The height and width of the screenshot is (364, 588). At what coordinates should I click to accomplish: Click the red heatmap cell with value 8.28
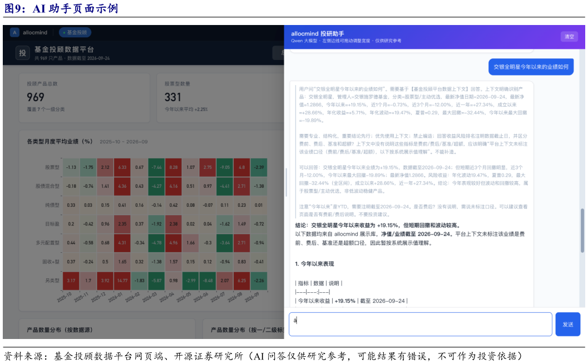174,167
